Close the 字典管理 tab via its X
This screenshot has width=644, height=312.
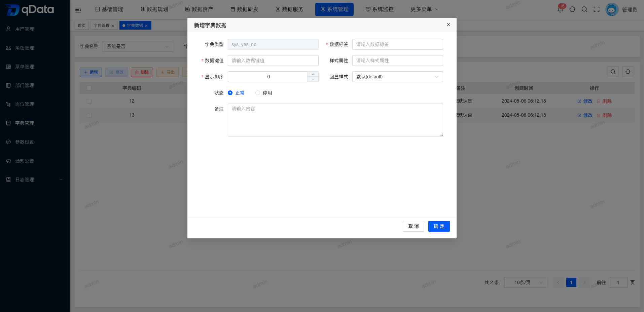tap(113, 26)
